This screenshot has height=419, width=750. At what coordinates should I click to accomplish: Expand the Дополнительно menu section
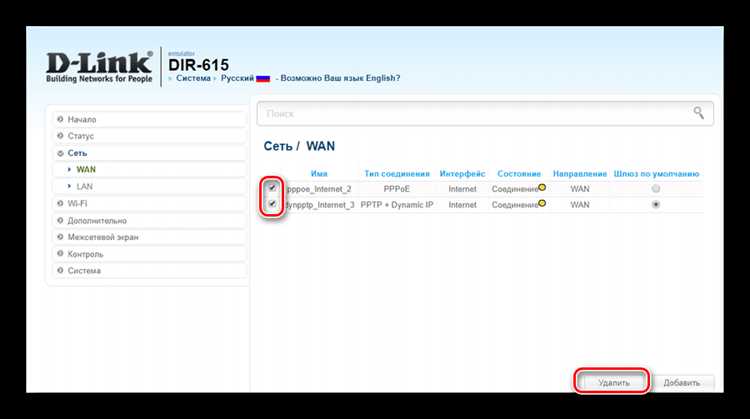pyautogui.click(x=149, y=221)
